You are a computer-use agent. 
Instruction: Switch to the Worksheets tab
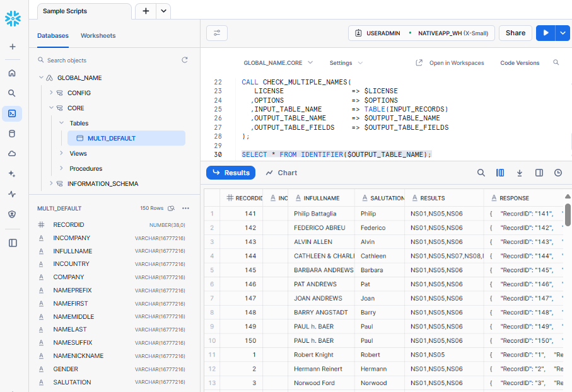pyautogui.click(x=98, y=36)
